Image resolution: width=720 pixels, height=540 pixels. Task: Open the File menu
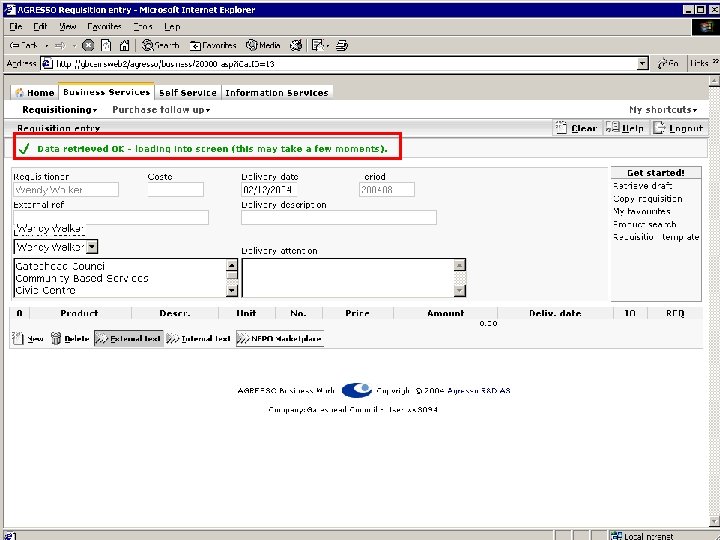(16, 27)
